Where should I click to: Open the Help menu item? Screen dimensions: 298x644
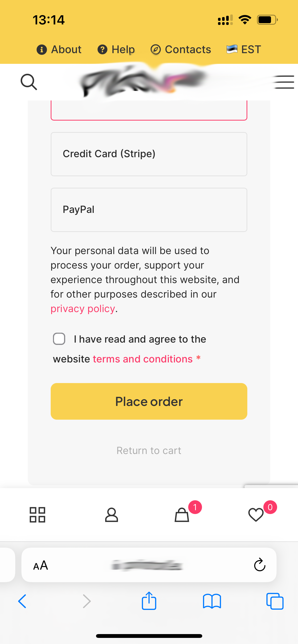point(116,49)
